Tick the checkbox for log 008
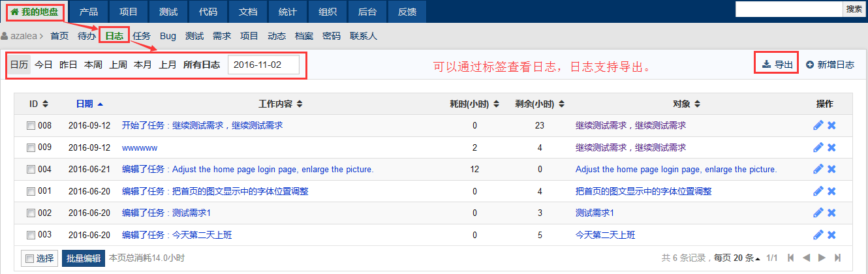 (31, 126)
